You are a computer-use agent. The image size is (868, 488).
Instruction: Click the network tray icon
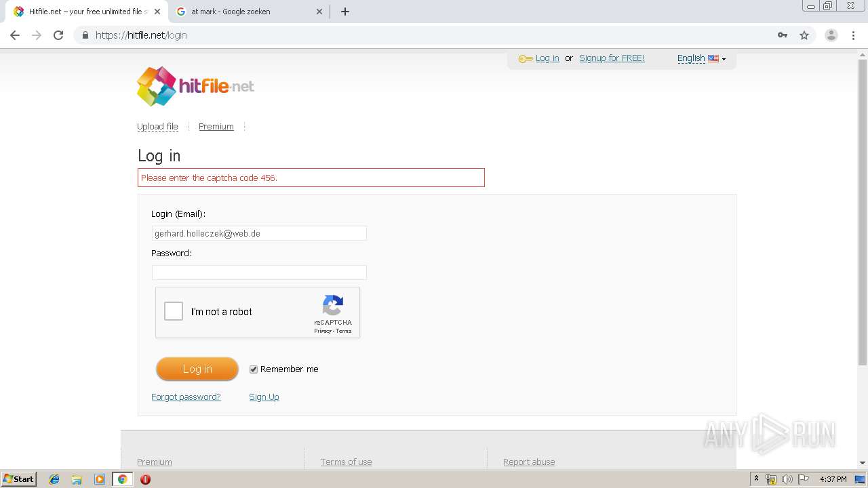(771, 479)
